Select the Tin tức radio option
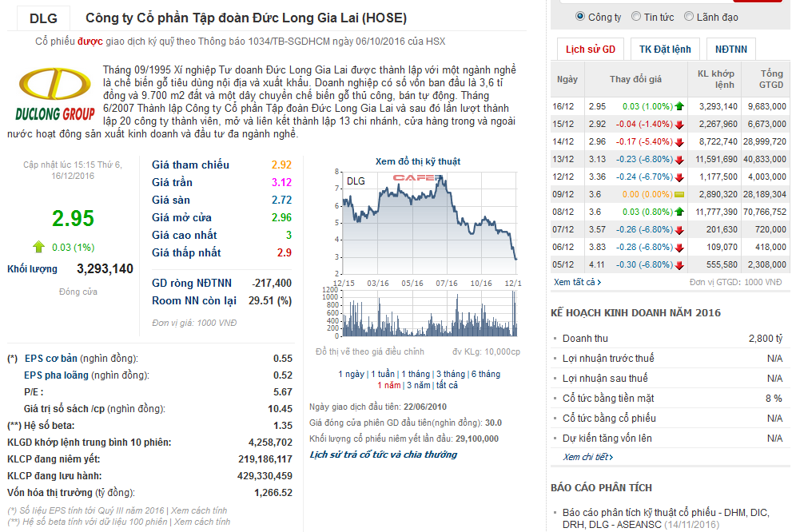The width and height of the screenshot is (792, 532). click(636, 17)
